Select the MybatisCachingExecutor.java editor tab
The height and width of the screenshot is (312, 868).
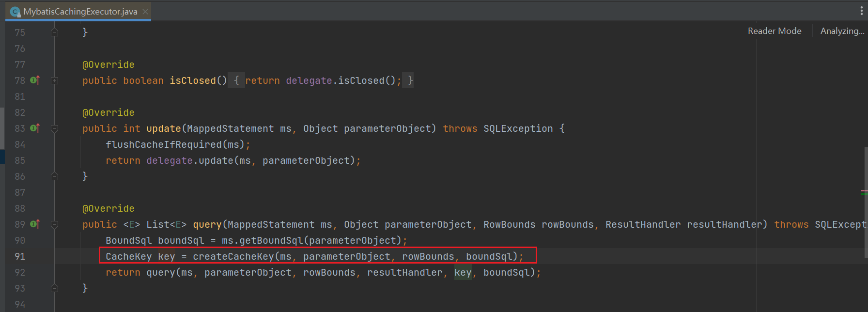point(80,12)
